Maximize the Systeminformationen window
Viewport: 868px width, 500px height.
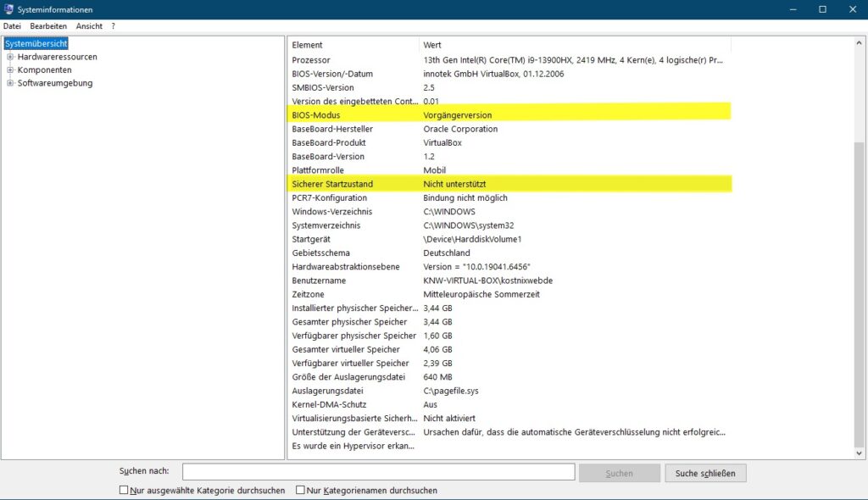pyautogui.click(x=822, y=9)
